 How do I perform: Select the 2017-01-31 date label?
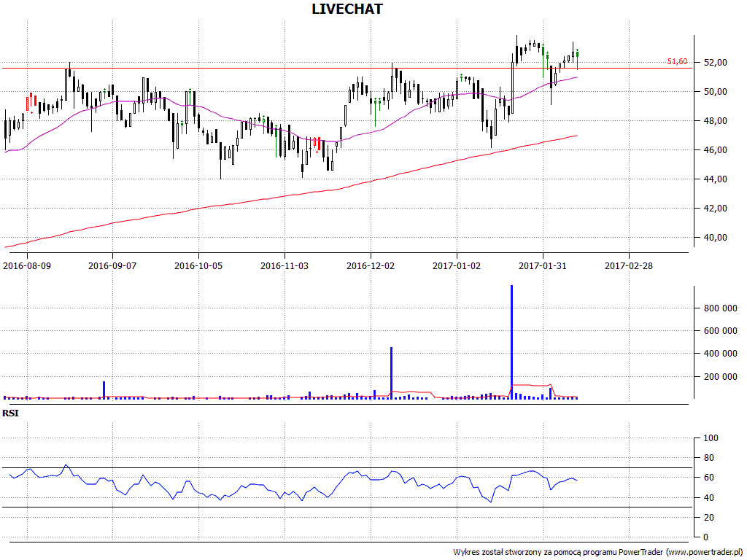543,266
